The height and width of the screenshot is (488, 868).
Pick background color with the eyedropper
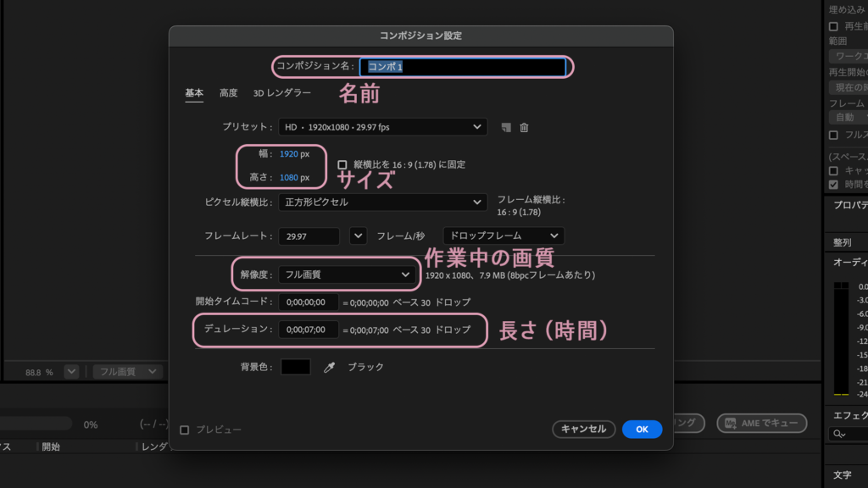point(330,367)
